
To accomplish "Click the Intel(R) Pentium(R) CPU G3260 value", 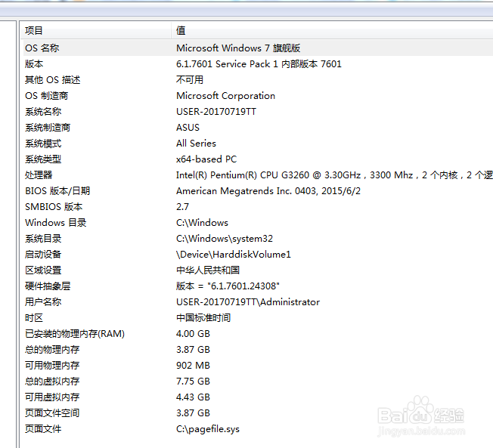I will 334,175.
